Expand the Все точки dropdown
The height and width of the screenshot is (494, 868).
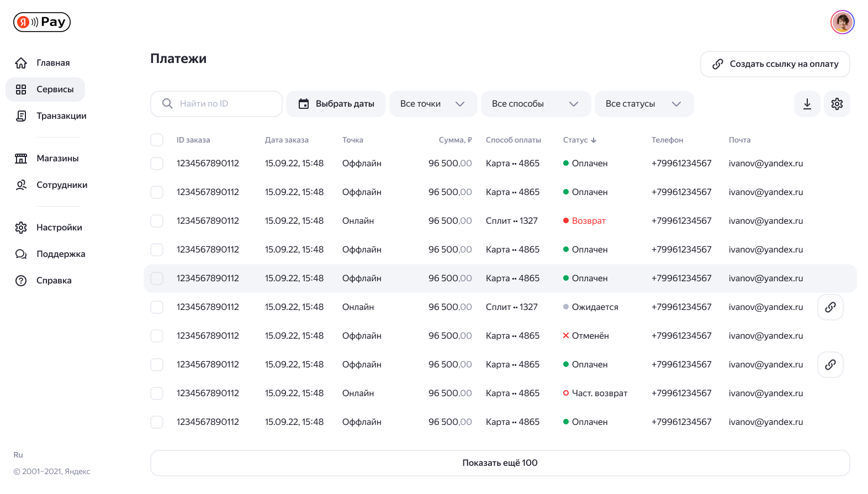pyautogui.click(x=433, y=104)
